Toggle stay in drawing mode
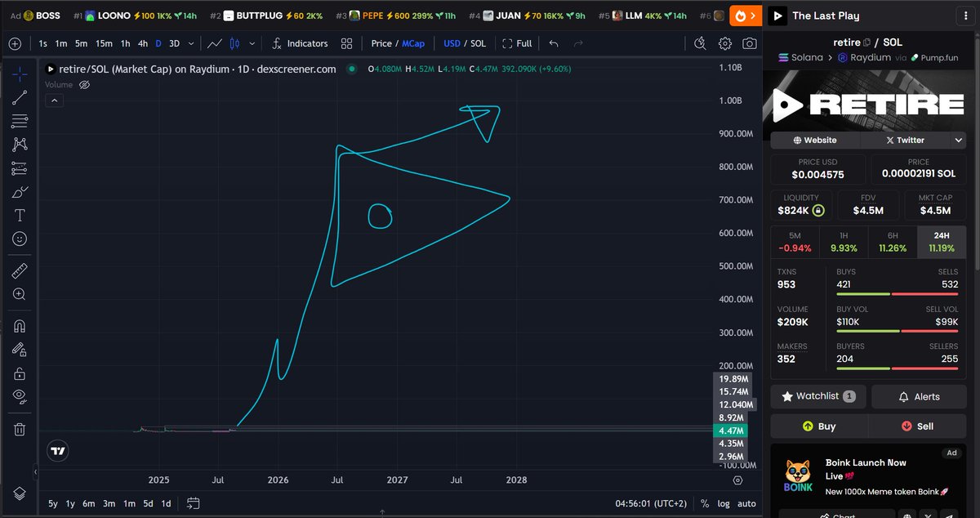The height and width of the screenshot is (518, 980). 20,350
